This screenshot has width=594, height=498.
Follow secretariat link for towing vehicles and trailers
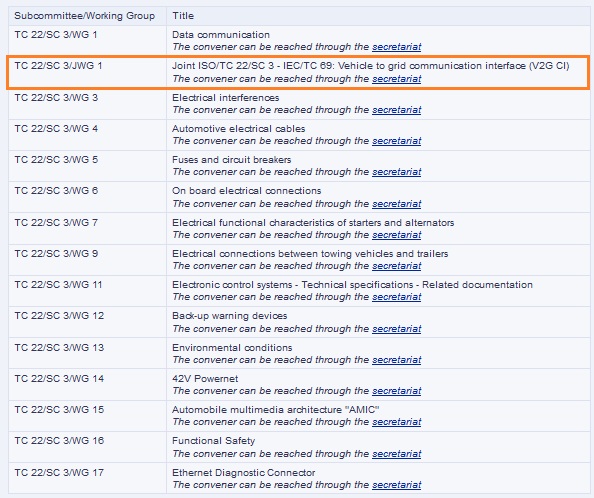click(x=396, y=266)
